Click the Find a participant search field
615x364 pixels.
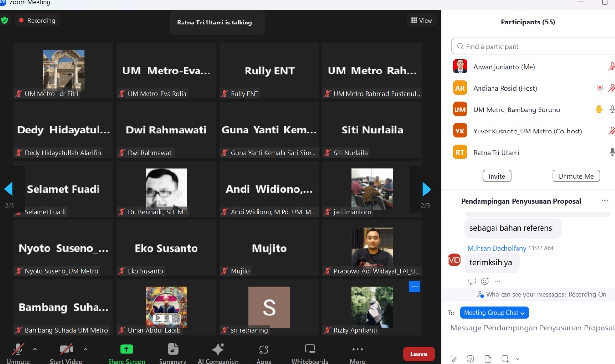(533, 47)
